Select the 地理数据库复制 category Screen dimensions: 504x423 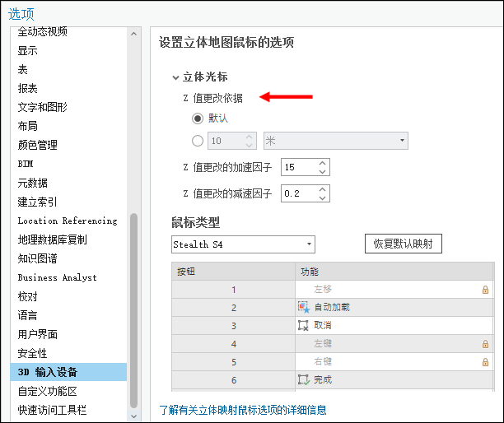(52, 239)
